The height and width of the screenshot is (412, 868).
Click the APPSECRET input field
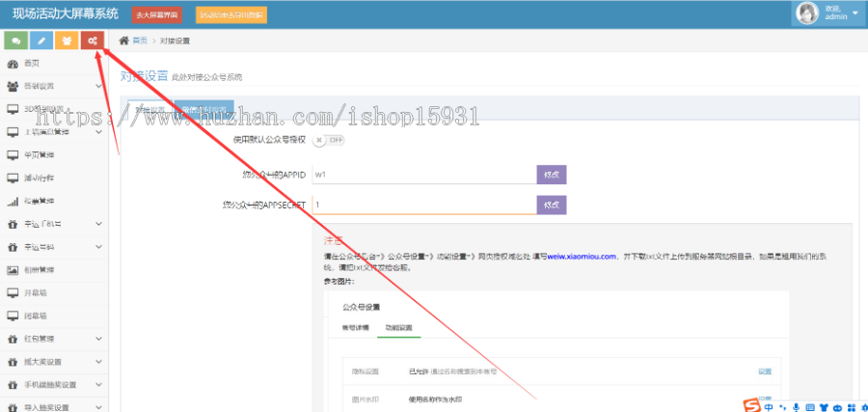point(423,205)
